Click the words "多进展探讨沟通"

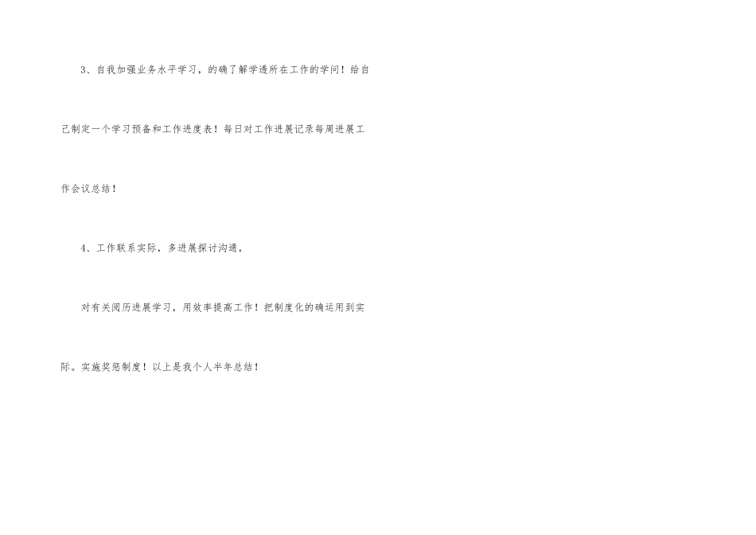(x=202, y=248)
